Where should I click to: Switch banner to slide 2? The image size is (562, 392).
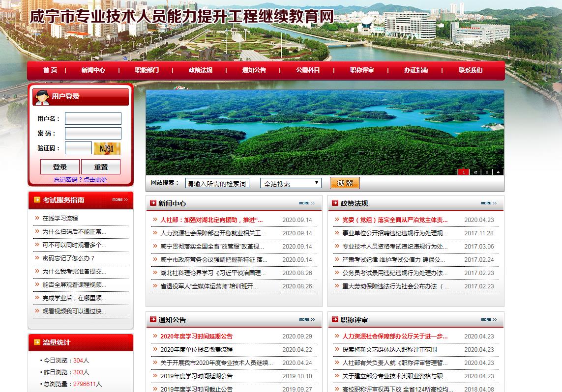pos(475,172)
